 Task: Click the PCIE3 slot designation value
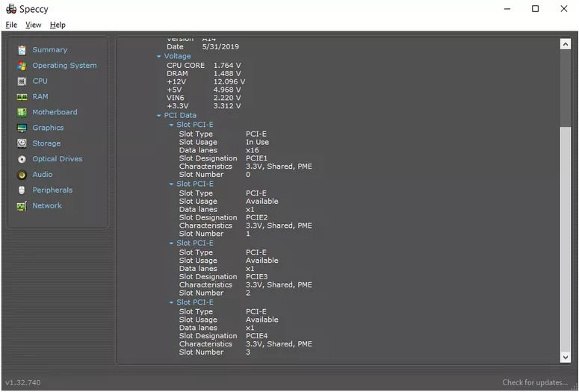point(257,276)
